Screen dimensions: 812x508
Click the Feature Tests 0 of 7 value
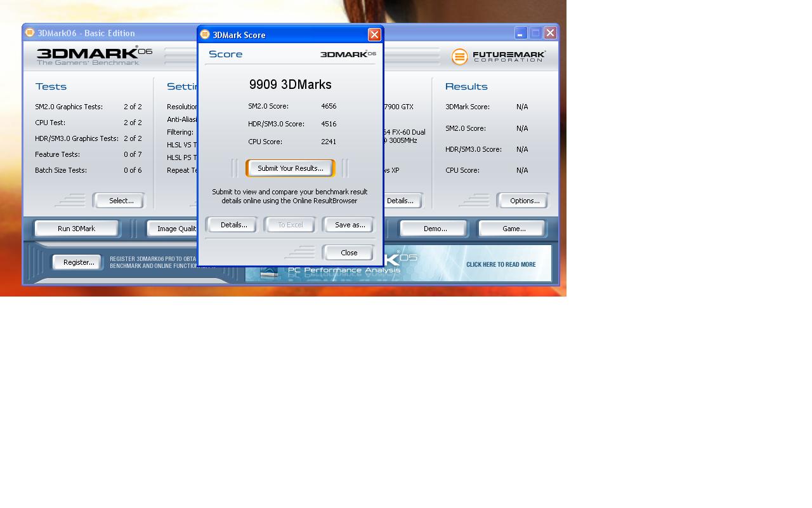pos(133,155)
